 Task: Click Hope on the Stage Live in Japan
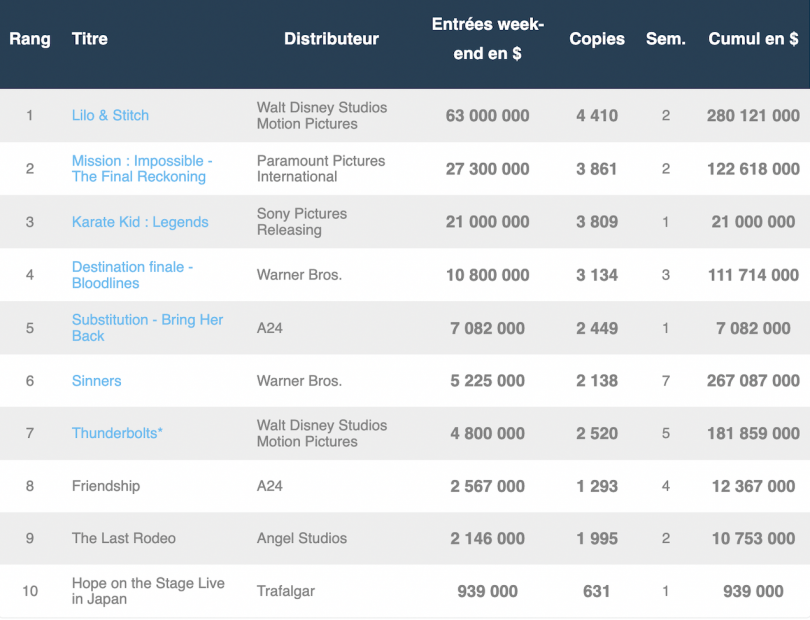(148, 591)
